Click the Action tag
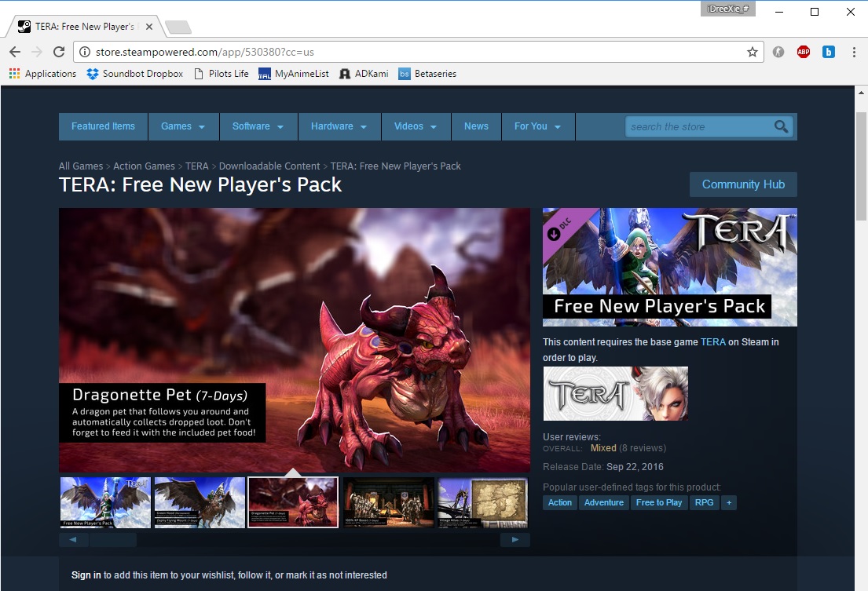This screenshot has width=868, height=591. coord(559,502)
